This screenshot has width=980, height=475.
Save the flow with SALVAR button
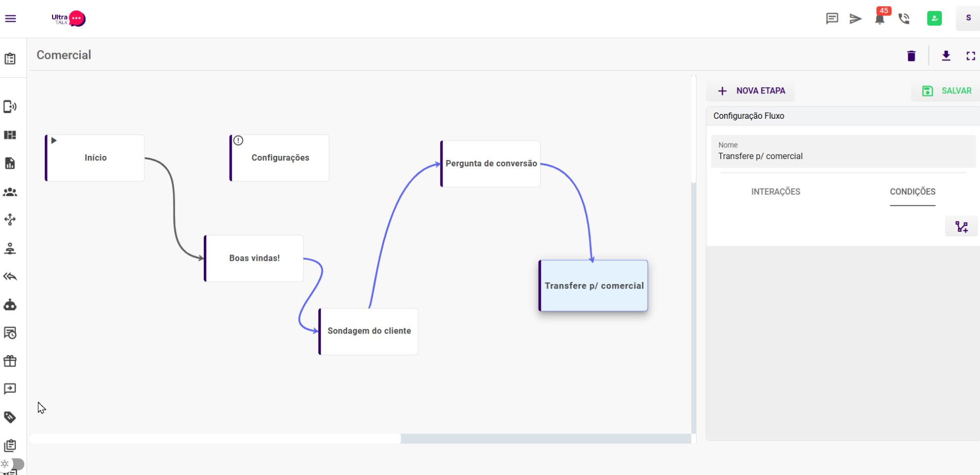point(946,91)
